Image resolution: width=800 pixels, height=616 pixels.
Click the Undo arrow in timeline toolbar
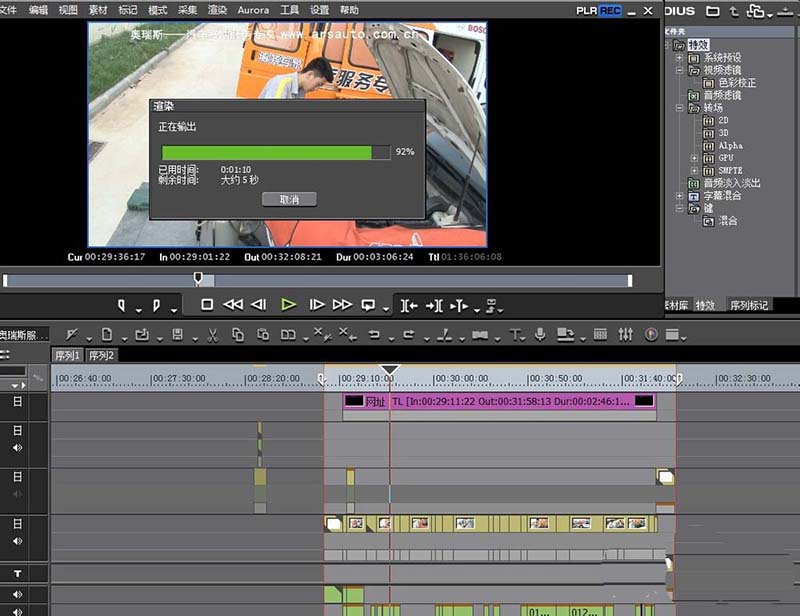pos(373,334)
